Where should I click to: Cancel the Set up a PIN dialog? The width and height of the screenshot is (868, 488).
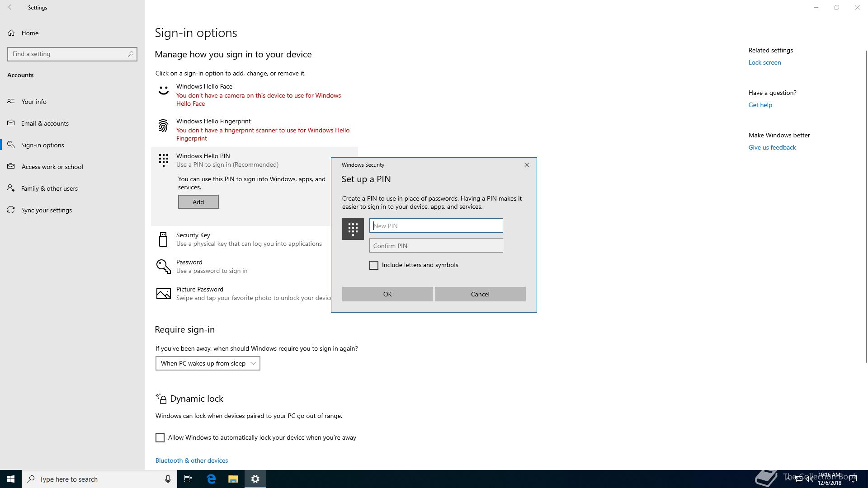(480, 294)
